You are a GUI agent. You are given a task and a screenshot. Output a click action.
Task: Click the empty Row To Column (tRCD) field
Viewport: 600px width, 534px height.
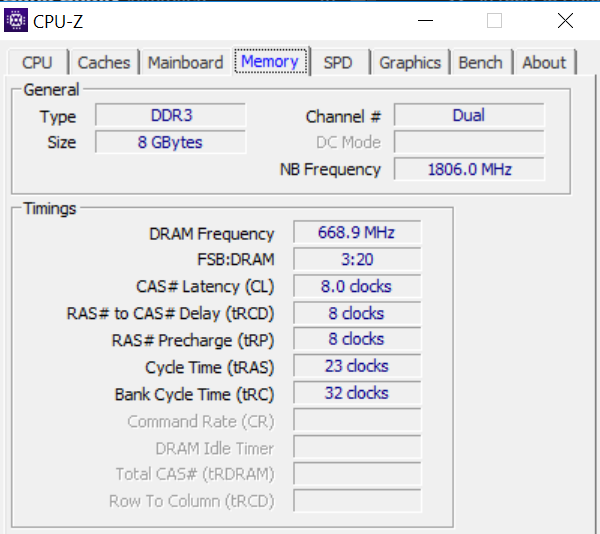[357, 501]
